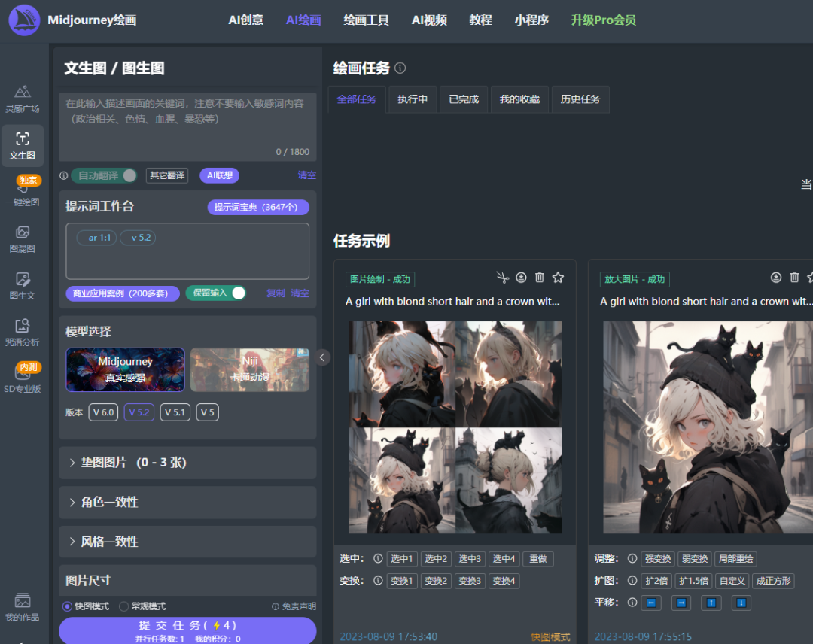
Task: Open the SD专业版 sidebar icon
Action: (23, 378)
